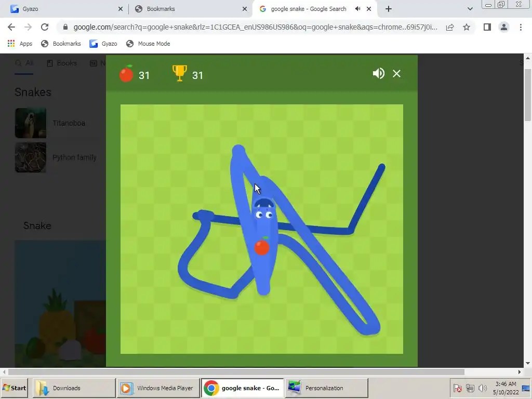
Task: Open Gyazo bookmark in bookmarks bar
Action: pos(103,44)
